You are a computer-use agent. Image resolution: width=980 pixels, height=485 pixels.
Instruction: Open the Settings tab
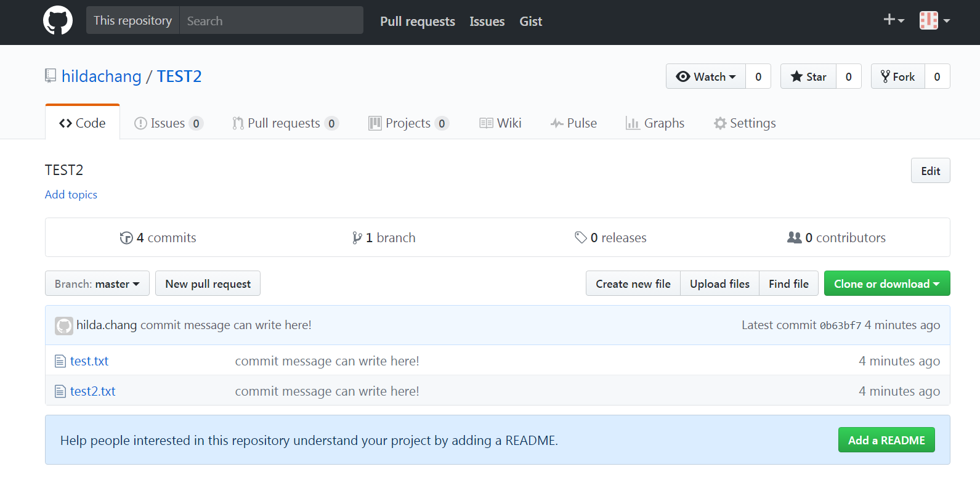[x=745, y=123]
